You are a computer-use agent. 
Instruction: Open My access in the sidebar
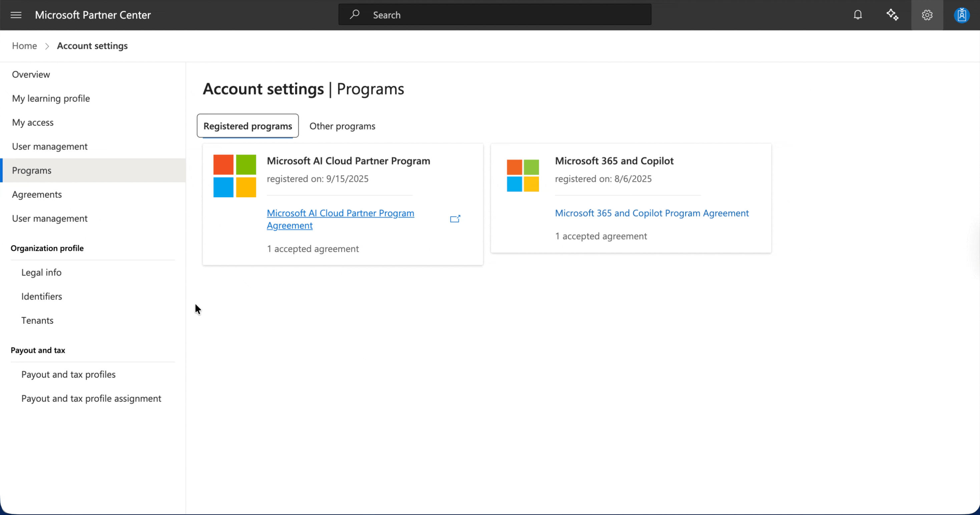[x=93, y=122]
